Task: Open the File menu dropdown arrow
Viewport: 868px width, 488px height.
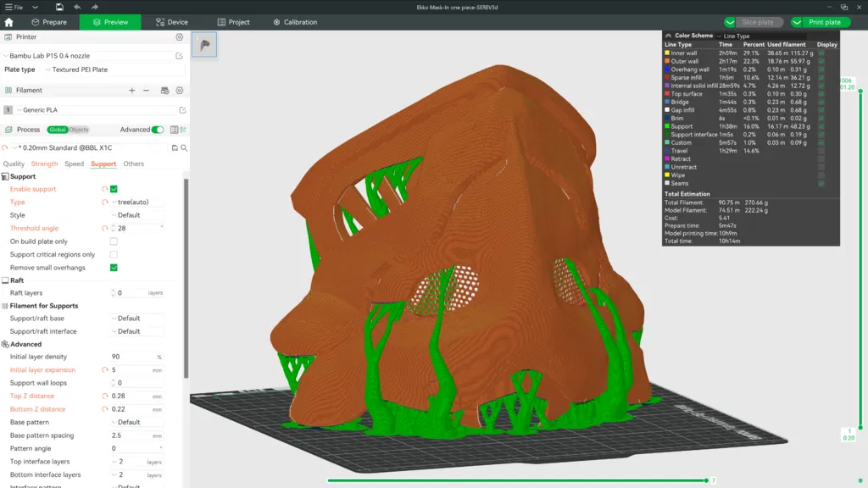Action: 35,7
